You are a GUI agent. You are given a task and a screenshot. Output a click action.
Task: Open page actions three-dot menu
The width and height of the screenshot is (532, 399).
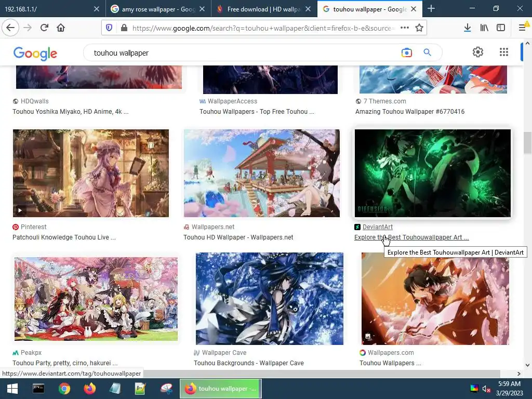404,28
